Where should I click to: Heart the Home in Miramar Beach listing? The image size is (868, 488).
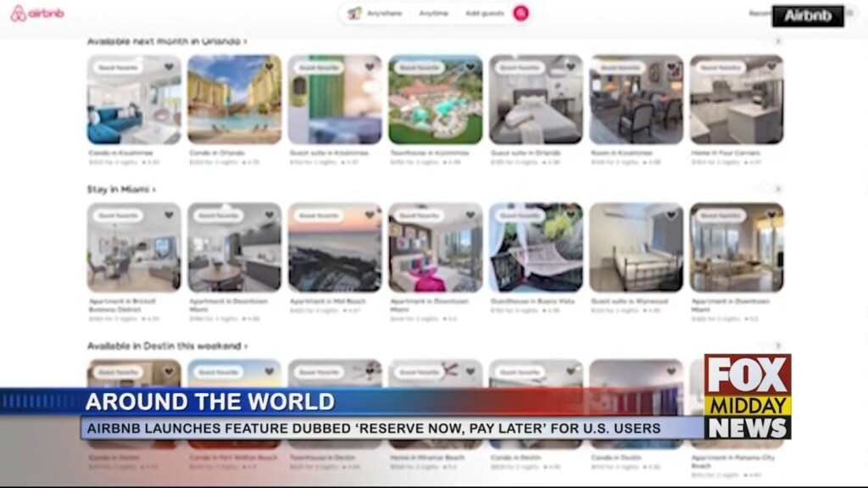tap(470, 372)
